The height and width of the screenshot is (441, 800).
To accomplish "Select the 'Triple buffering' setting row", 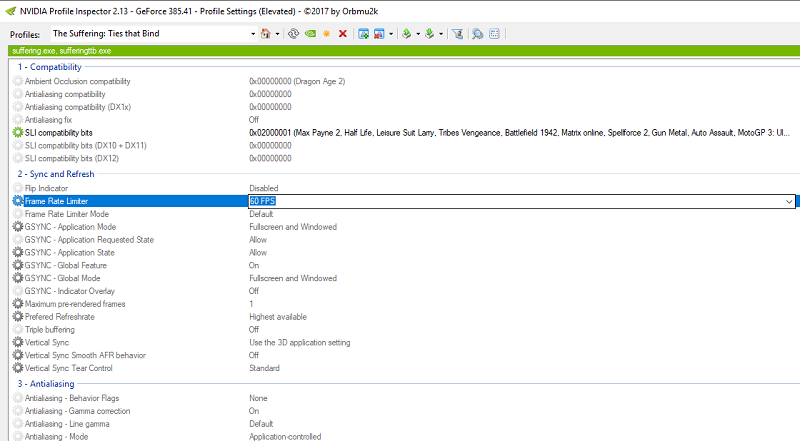I will coord(49,329).
